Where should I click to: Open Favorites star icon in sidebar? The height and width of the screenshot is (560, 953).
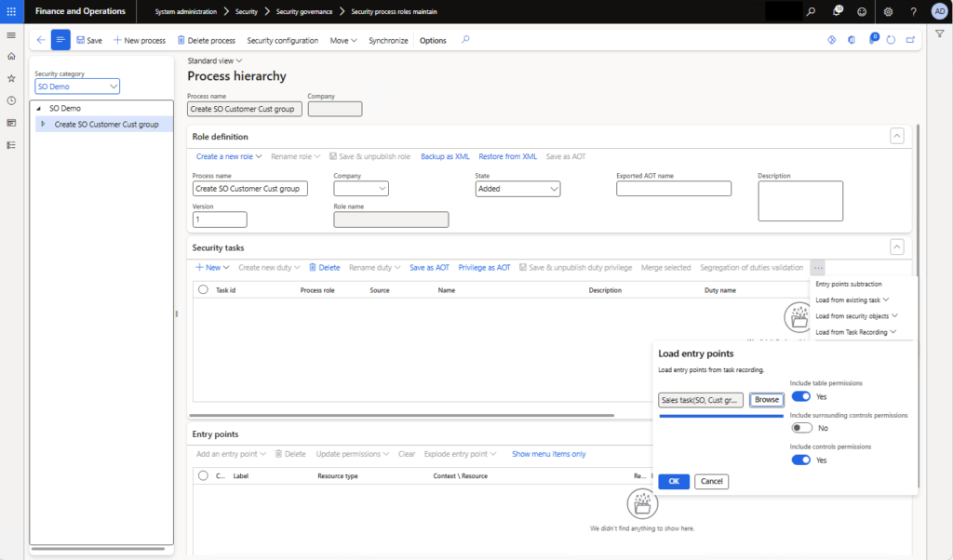pos(11,79)
